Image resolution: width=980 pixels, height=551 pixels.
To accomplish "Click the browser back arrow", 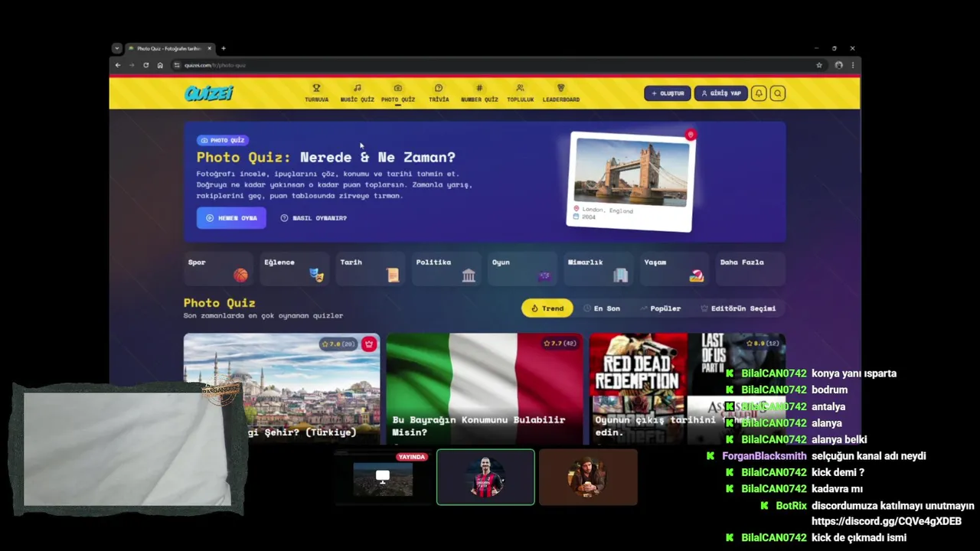I will click(117, 65).
